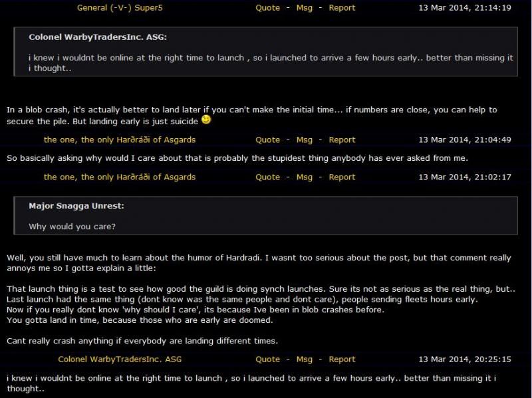Click timestamp 13 Mar 2014, 21:14:19
Screen dimensions: 532x398
(x=465, y=8)
